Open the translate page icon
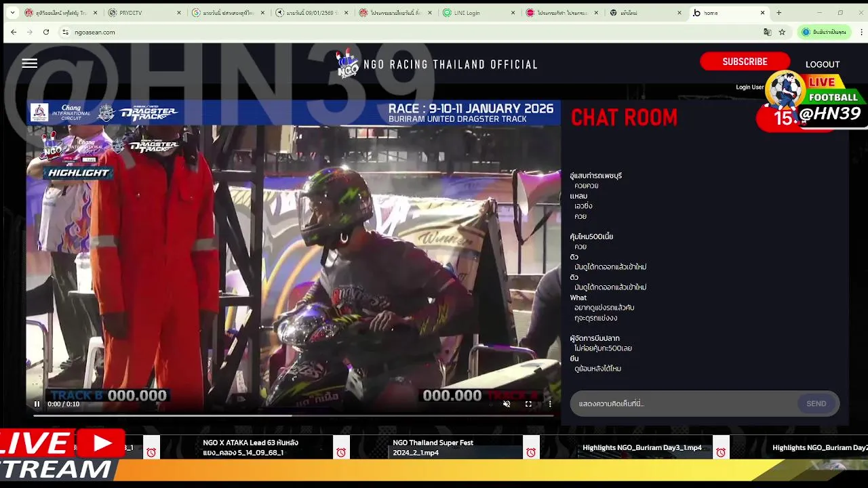 click(767, 32)
